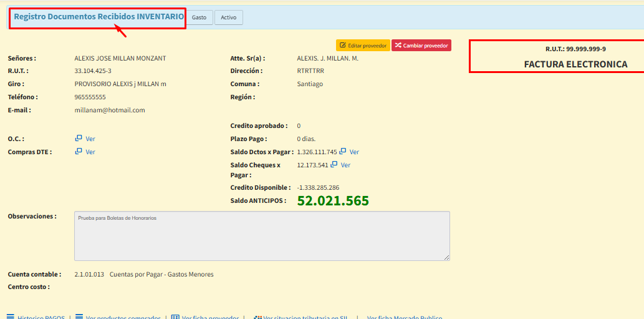
Task: Click the Plazo Pago value 0 dias.
Action: pos(306,139)
